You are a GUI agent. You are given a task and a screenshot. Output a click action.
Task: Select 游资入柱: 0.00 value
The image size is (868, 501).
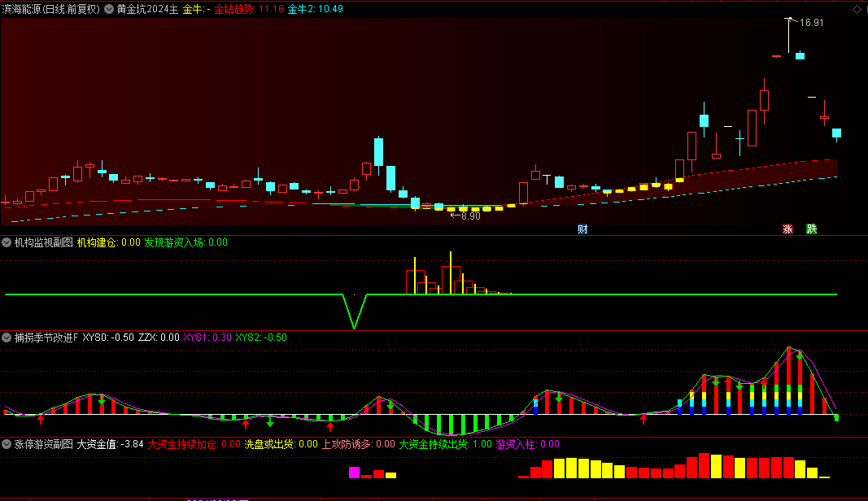528,444
